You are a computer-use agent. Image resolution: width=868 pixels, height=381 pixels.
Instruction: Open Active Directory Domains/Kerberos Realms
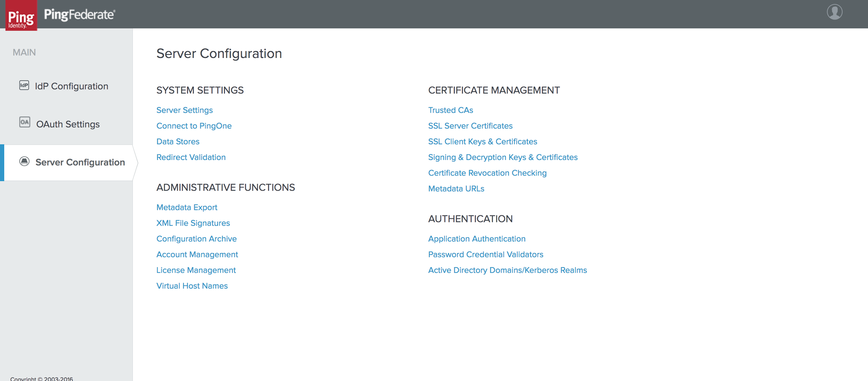[507, 270]
